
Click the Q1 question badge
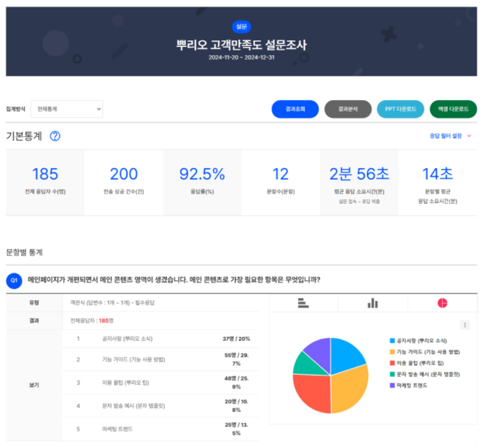(x=14, y=280)
